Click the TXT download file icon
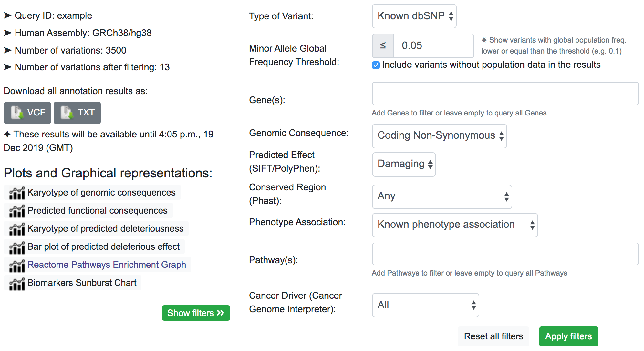Screen dimensions: 644x351 (x=67, y=113)
